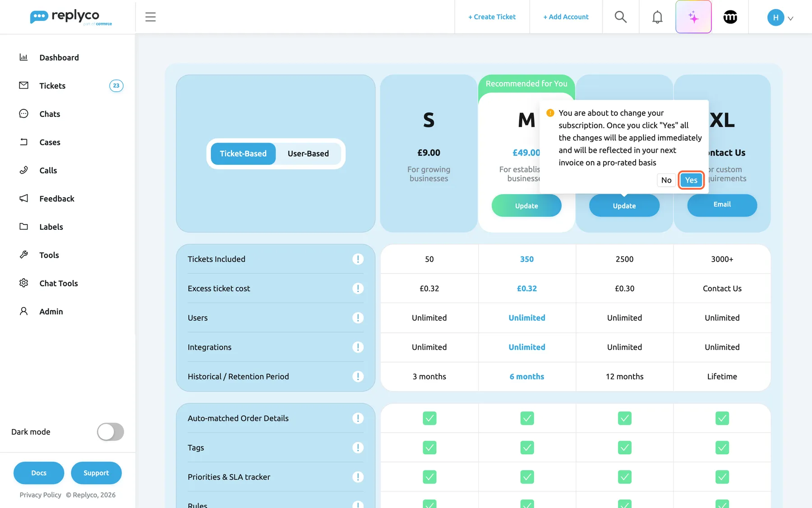Screen dimensions: 812x508
Task: Open Admin section
Action: (x=51, y=312)
